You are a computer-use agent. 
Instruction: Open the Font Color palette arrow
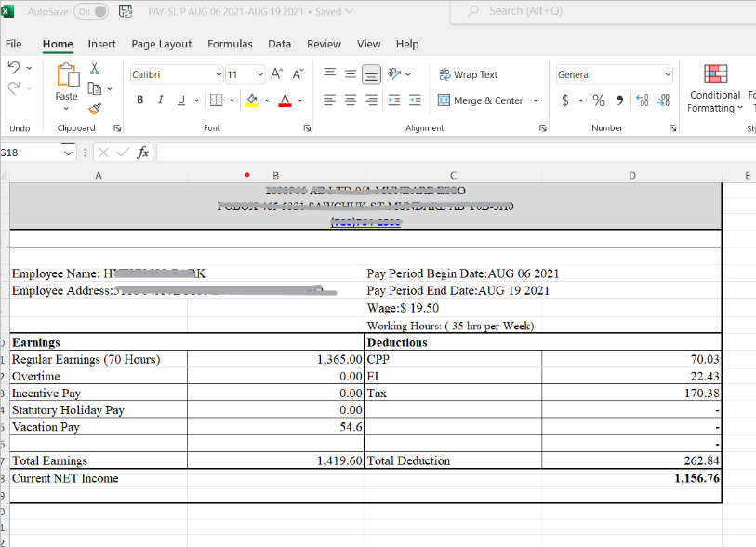(x=300, y=100)
